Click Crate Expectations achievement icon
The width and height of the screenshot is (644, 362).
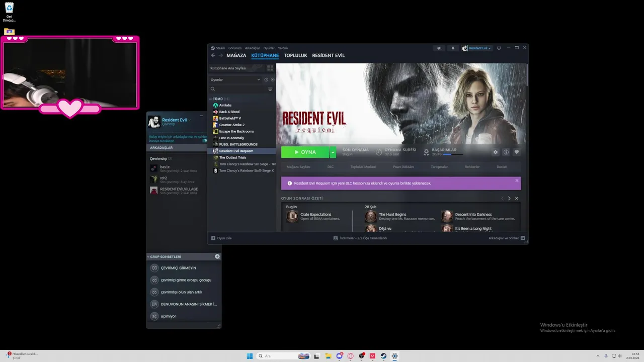pyautogui.click(x=292, y=217)
